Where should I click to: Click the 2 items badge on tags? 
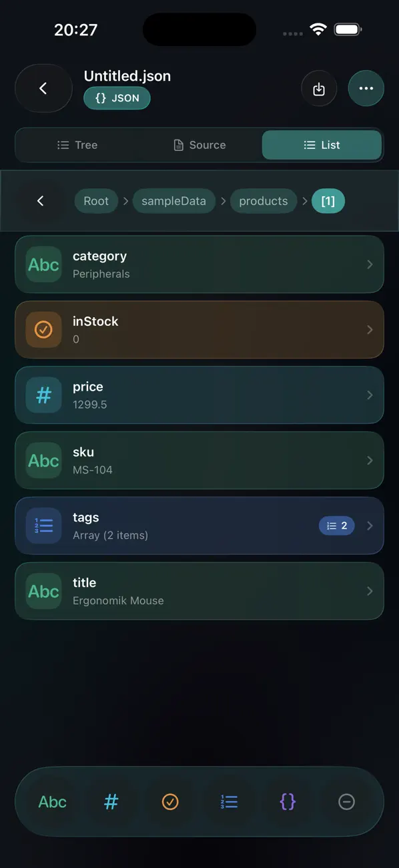point(337,525)
